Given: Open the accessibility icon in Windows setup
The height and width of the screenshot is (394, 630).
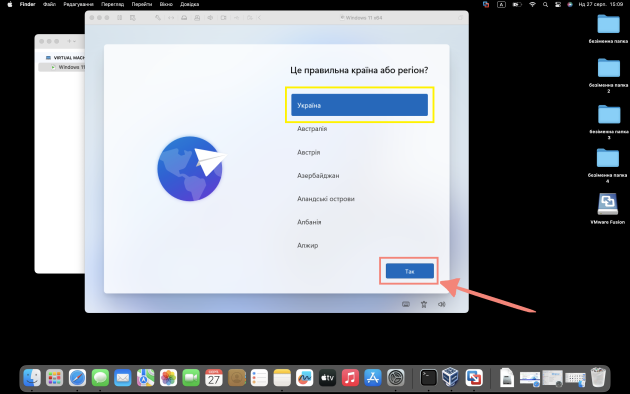Looking at the screenshot, I should pos(423,304).
